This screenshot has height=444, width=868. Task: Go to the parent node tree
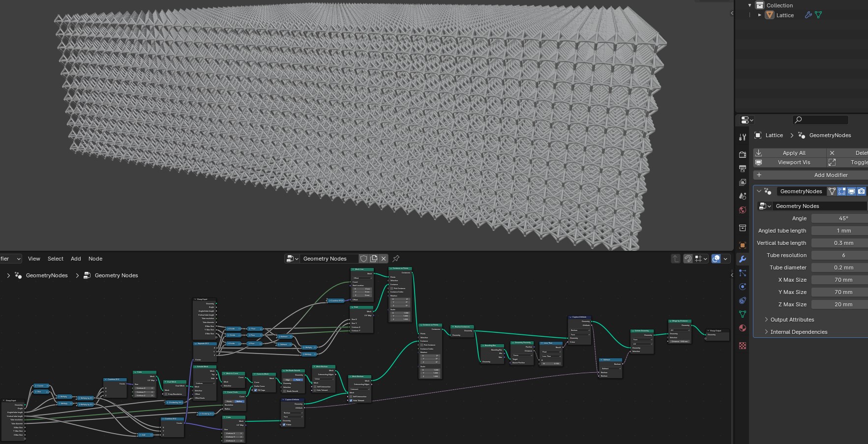click(x=676, y=259)
